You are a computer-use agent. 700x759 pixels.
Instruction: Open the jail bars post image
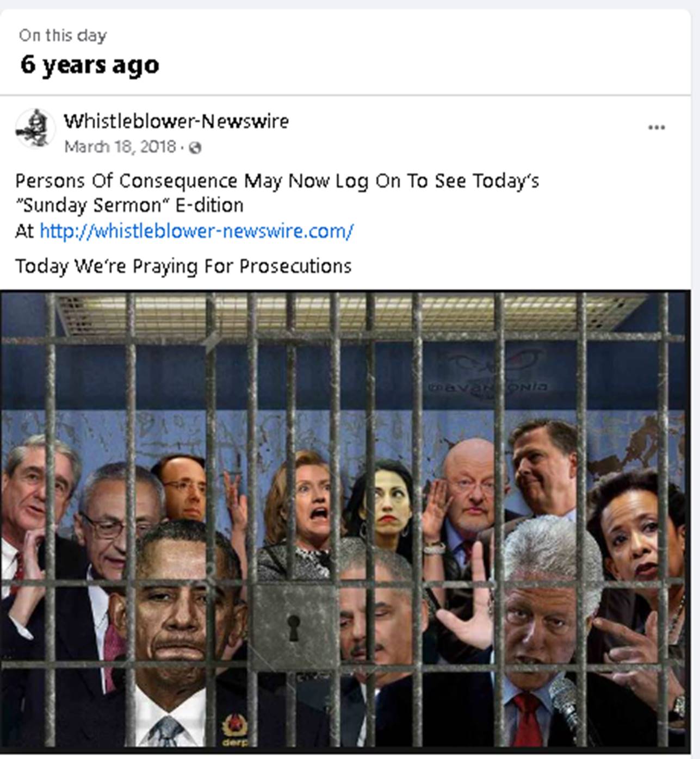[x=345, y=520]
